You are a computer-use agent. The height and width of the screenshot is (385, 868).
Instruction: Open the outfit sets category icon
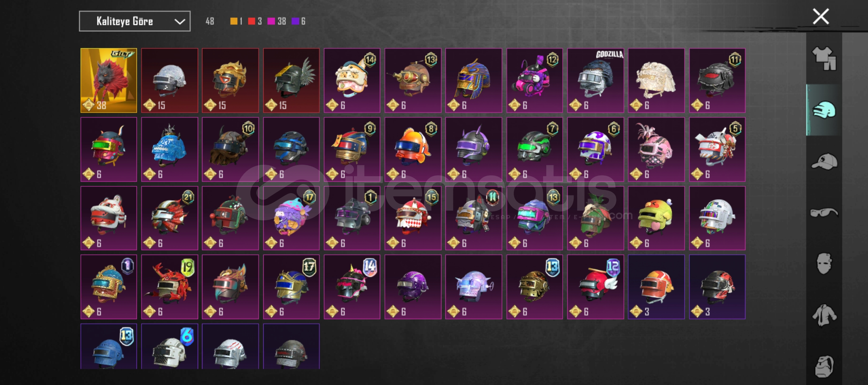coord(824,58)
